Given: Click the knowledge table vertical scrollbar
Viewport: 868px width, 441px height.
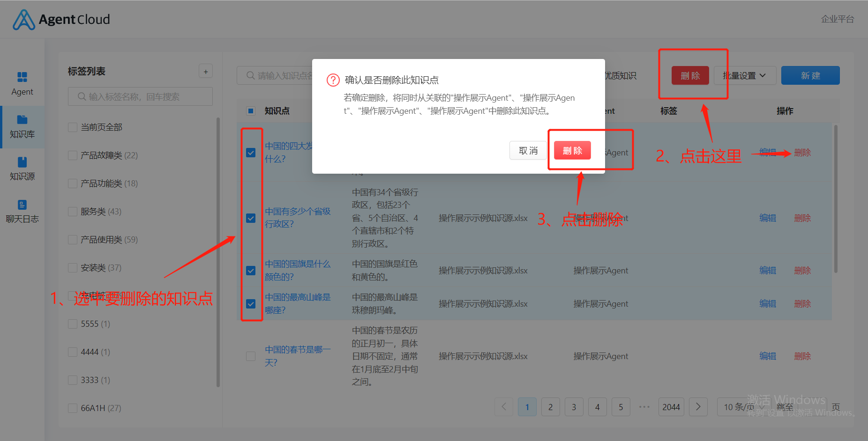Looking at the screenshot, I should coord(836,199).
